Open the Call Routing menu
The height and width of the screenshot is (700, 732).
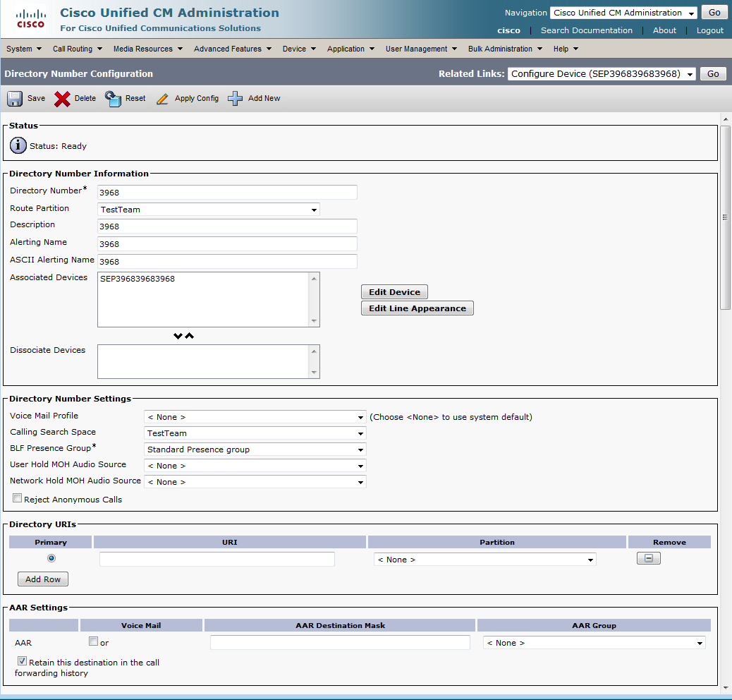78,49
